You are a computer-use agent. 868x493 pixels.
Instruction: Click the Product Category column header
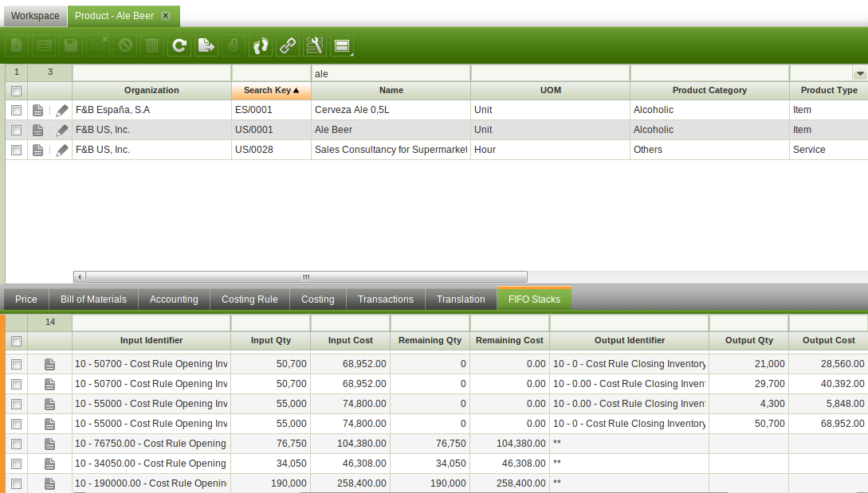[x=709, y=90]
